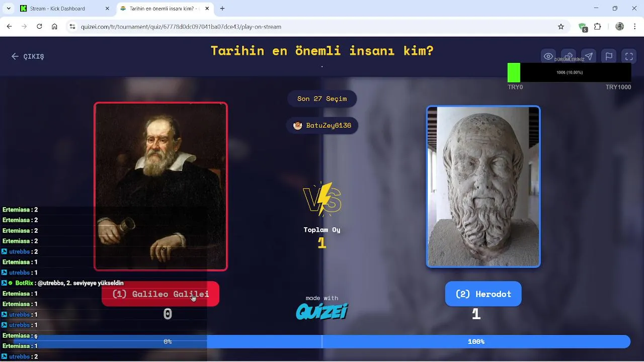Click the green donation progress bar
The width and height of the screenshot is (644, 362).
tap(514, 72)
